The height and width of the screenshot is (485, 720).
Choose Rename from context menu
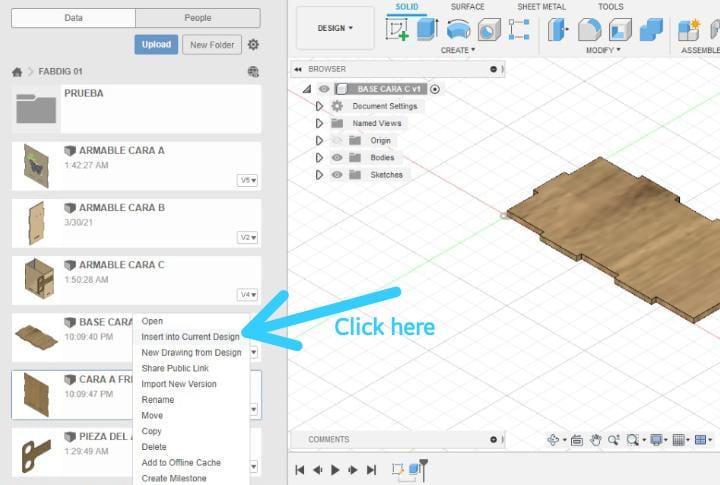[x=191, y=400]
